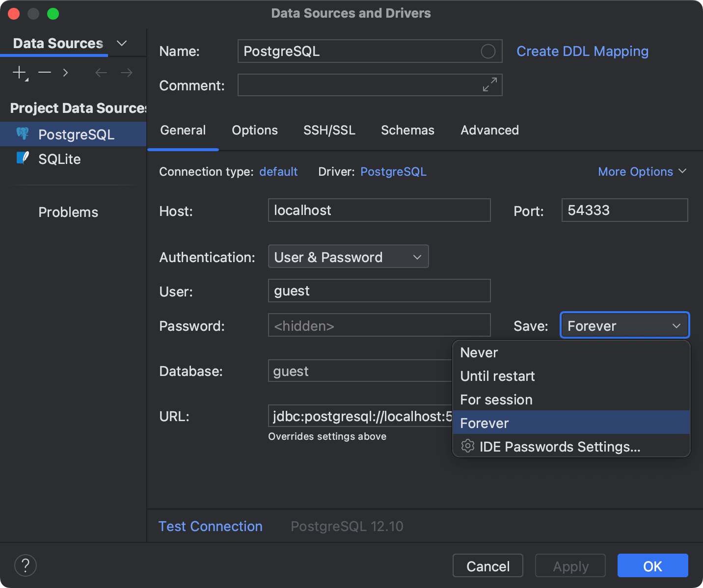
Task: Select Until restart for password saving
Action: 497,376
